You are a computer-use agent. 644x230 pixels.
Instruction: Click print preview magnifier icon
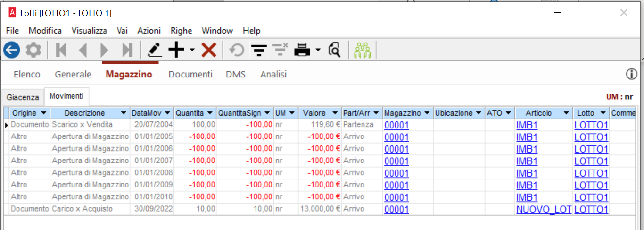pos(334,50)
